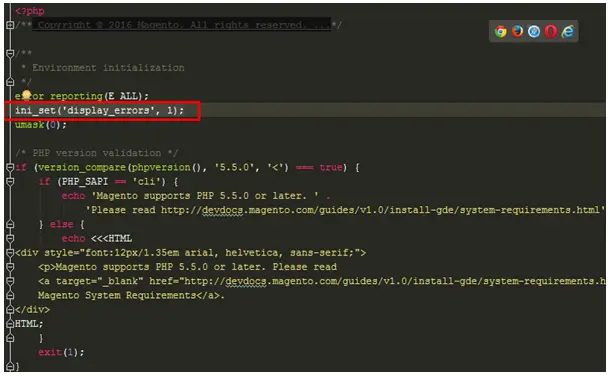614x376 pixels.
Task: Place cursor in error_reporting(E_ALL) line
Action: coord(82,96)
